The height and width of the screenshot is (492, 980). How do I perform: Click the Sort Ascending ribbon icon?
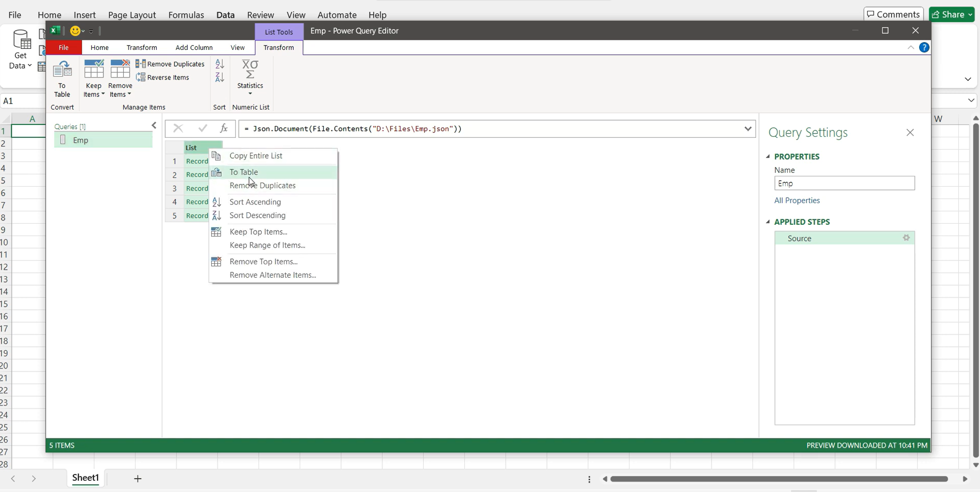click(220, 64)
